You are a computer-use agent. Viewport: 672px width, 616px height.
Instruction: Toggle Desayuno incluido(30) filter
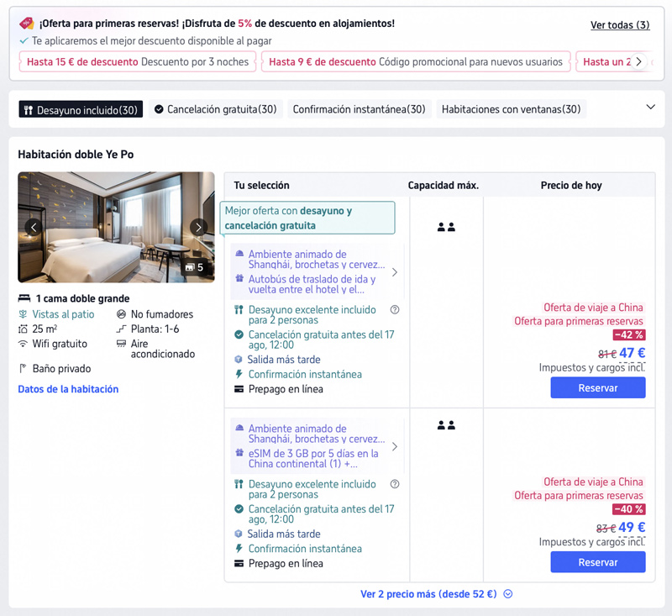point(81,110)
